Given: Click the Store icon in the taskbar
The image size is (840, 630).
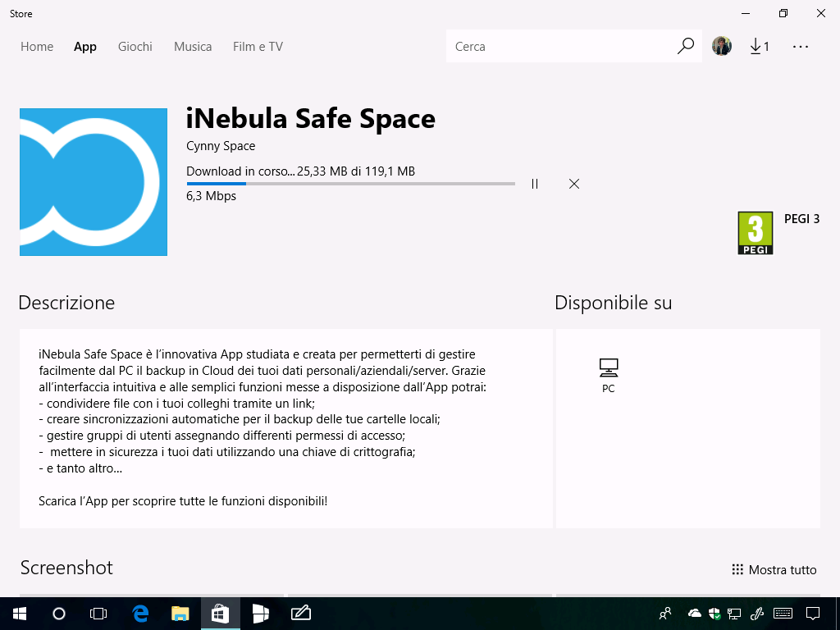Looking at the screenshot, I should pyautogui.click(x=220, y=614).
